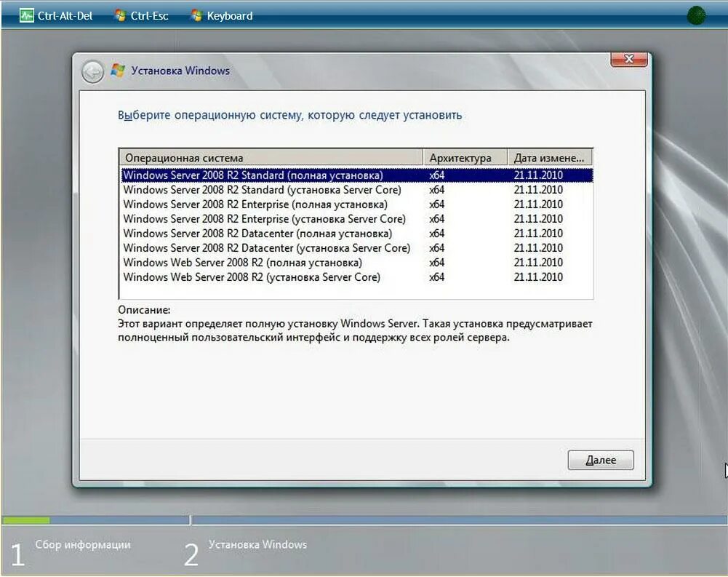728x577 pixels.
Task: Sort by Дата измене... column header
Action: 550,158
